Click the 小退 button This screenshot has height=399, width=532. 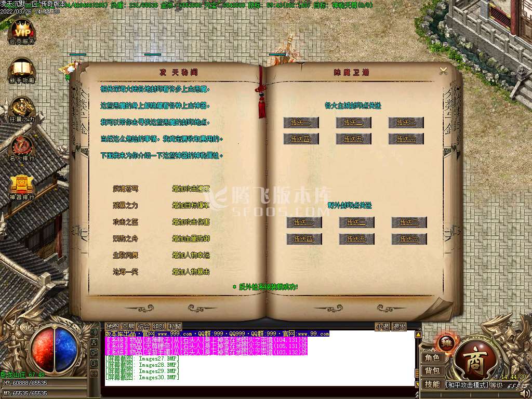[382, 327]
